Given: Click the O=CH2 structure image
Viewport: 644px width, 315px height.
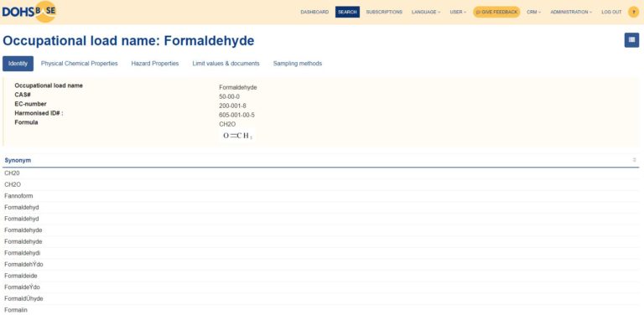Looking at the screenshot, I should coord(238,136).
